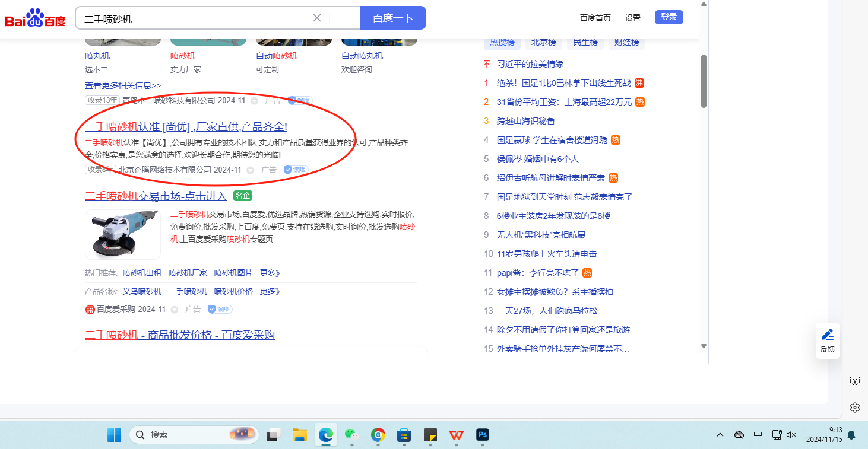Expand 更多》 in the 热门推荐 row

tap(270, 273)
